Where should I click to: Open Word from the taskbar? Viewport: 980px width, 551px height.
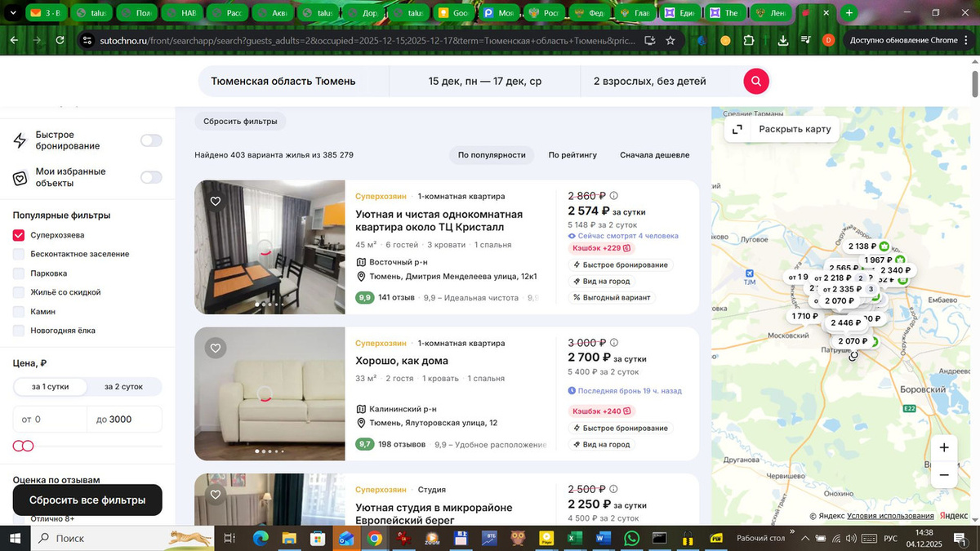[604, 538]
